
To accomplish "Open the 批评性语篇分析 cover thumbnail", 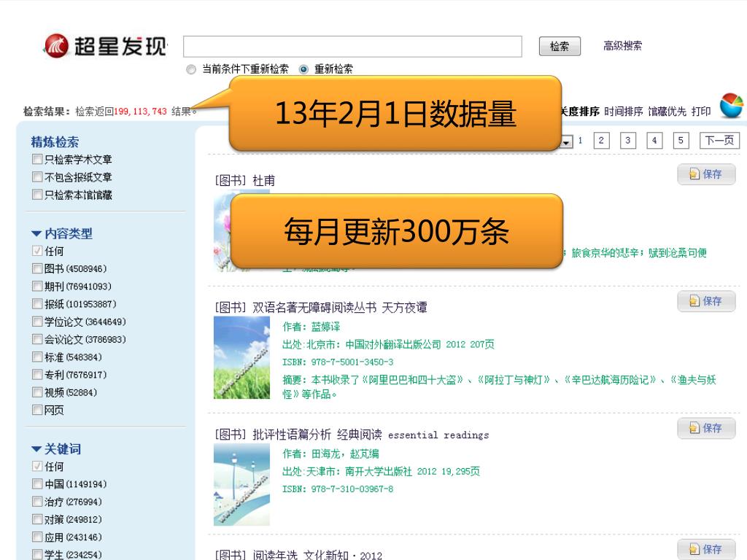I will tap(241, 484).
